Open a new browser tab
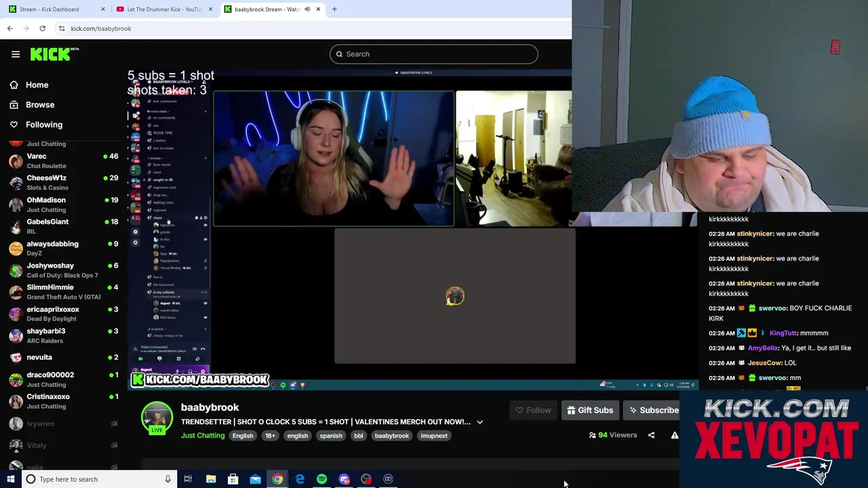Viewport: 868px width, 488px height. 334,9
